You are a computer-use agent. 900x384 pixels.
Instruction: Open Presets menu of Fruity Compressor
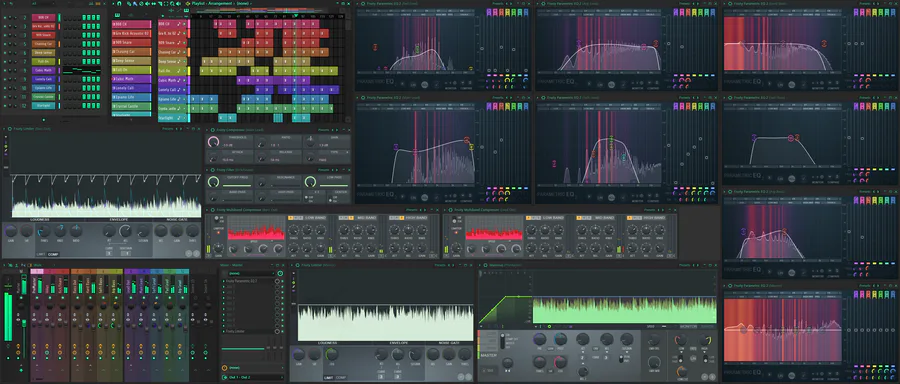(x=323, y=130)
